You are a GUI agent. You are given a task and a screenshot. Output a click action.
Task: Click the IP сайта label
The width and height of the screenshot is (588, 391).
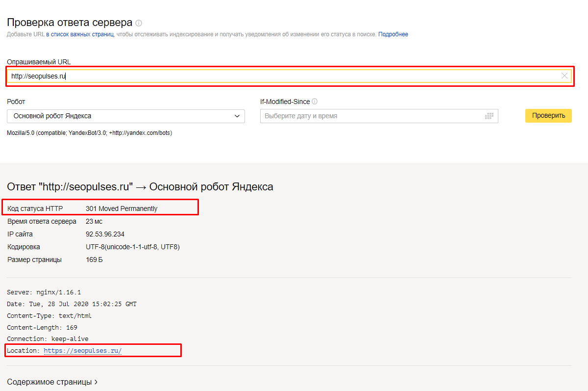(20, 234)
